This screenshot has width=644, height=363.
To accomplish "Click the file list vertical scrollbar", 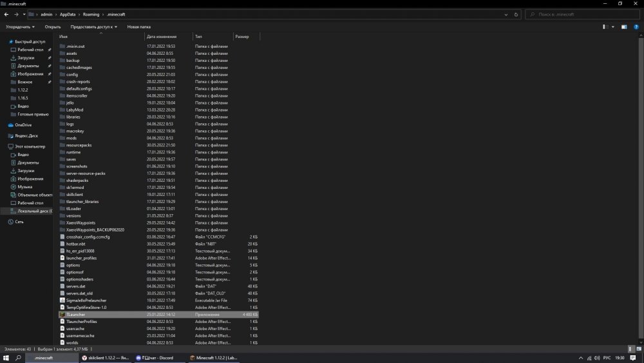I will click(x=641, y=189).
